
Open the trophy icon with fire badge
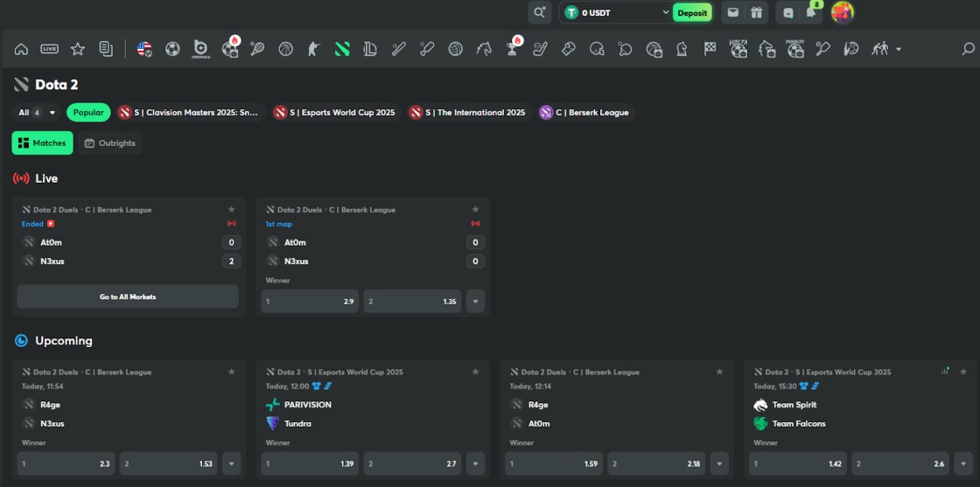[x=513, y=47]
